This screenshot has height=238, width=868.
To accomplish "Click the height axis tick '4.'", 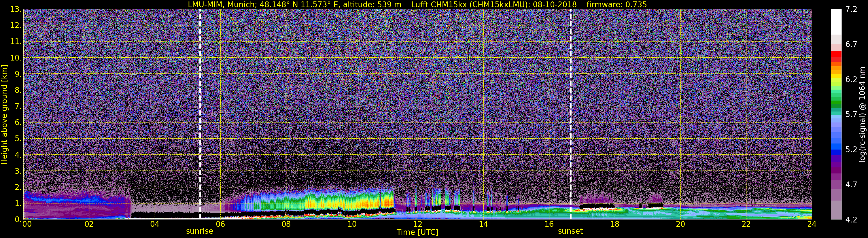I will [x=18, y=155].
